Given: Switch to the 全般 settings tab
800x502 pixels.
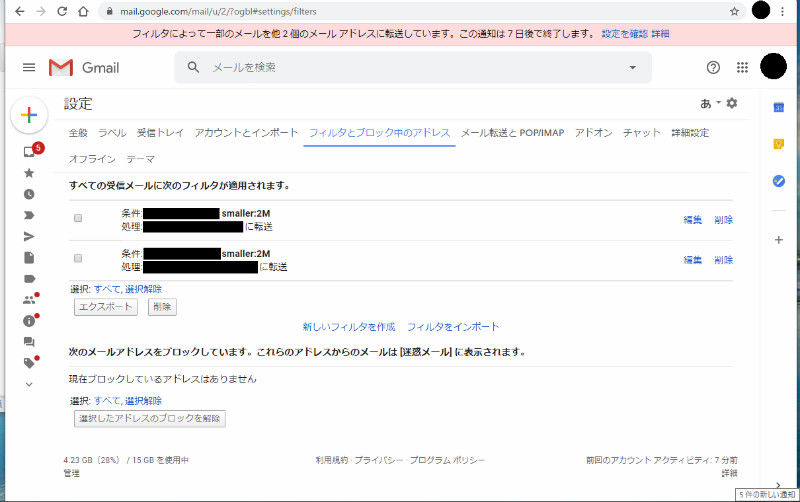Looking at the screenshot, I should [78, 133].
